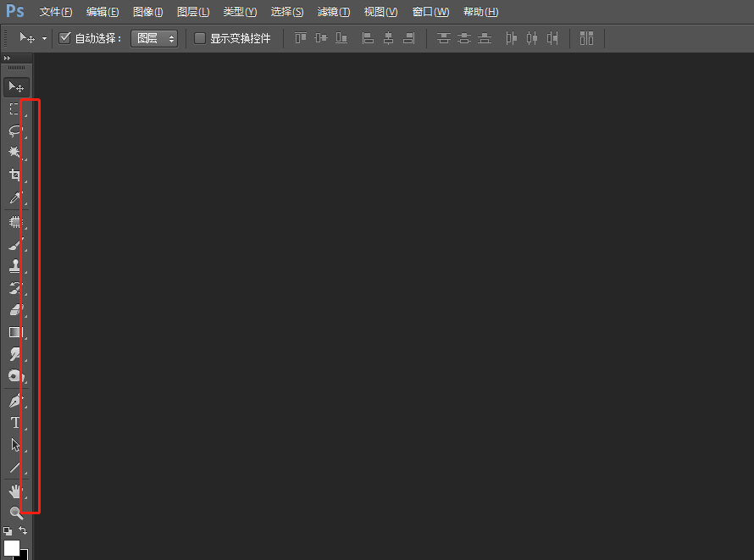Reset default foreground and background colors
This screenshot has width=754, height=560.
8,531
